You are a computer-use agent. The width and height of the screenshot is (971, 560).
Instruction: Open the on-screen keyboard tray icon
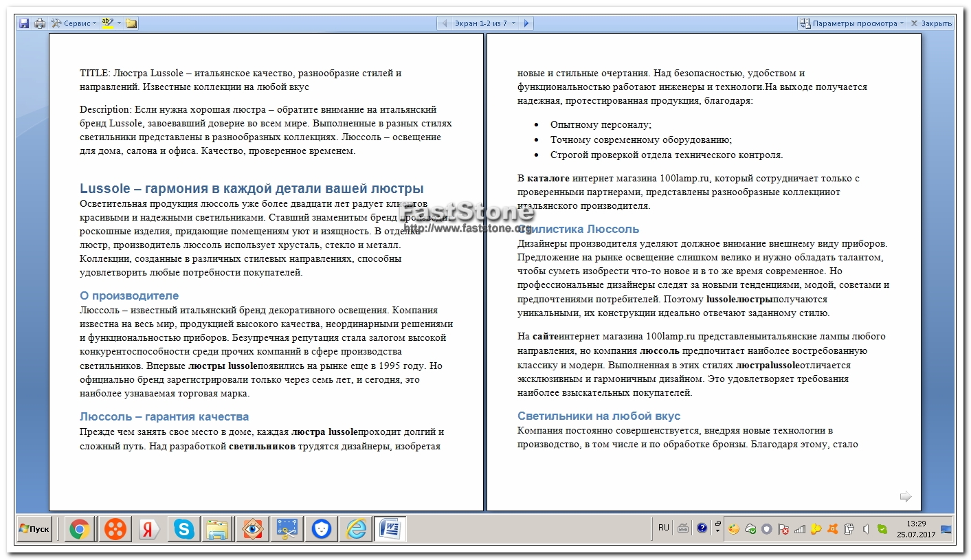point(683,528)
